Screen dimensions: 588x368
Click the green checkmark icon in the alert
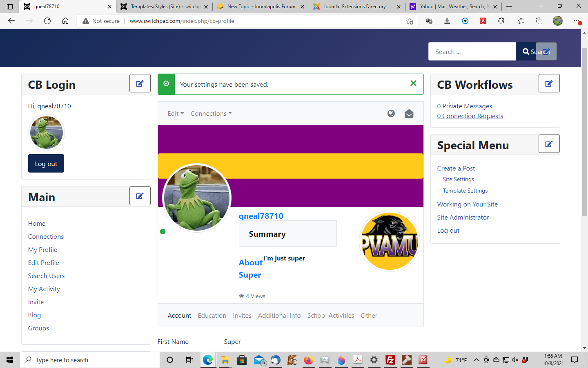tap(166, 84)
